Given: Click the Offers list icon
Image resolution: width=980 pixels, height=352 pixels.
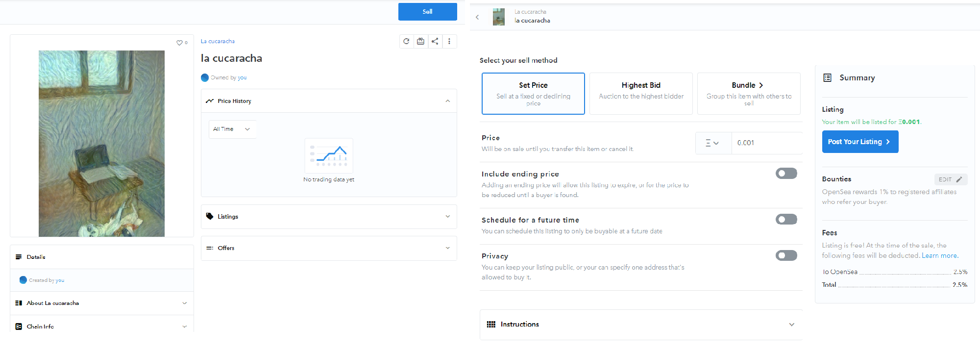Looking at the screenshot, I should pyautogui.click(x=210, y=248).
